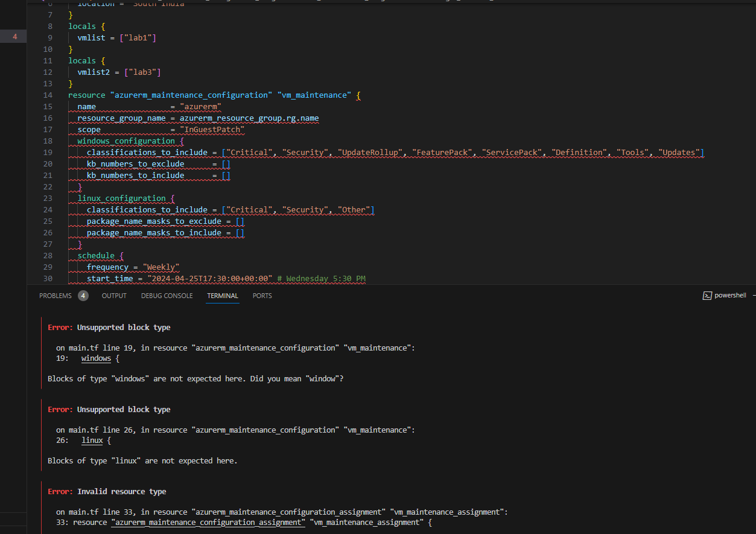756x534 pixels.
Task: Click the frequency = "Weekly" line
Action: pos(133,267)
